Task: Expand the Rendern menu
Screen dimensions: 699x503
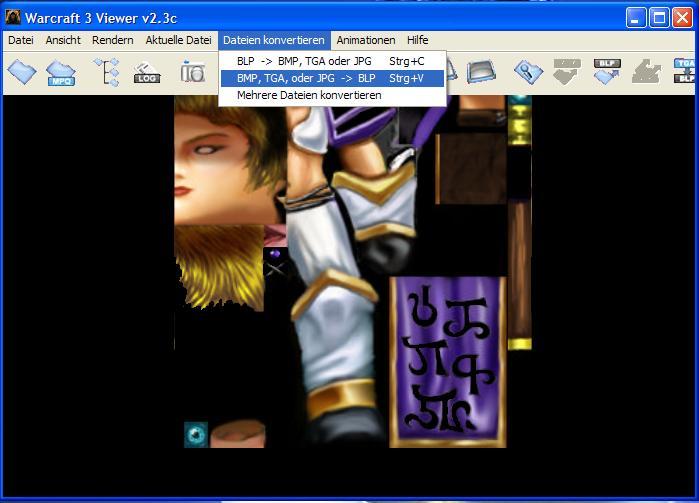Action: point(113,40)
